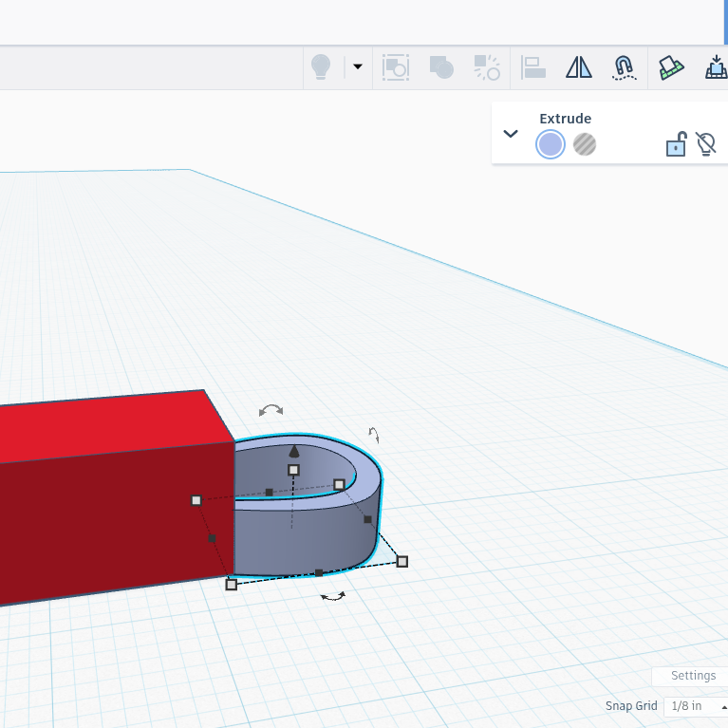
Task: Click the black midpoint handle on left edge
Action: click(212, 538)
